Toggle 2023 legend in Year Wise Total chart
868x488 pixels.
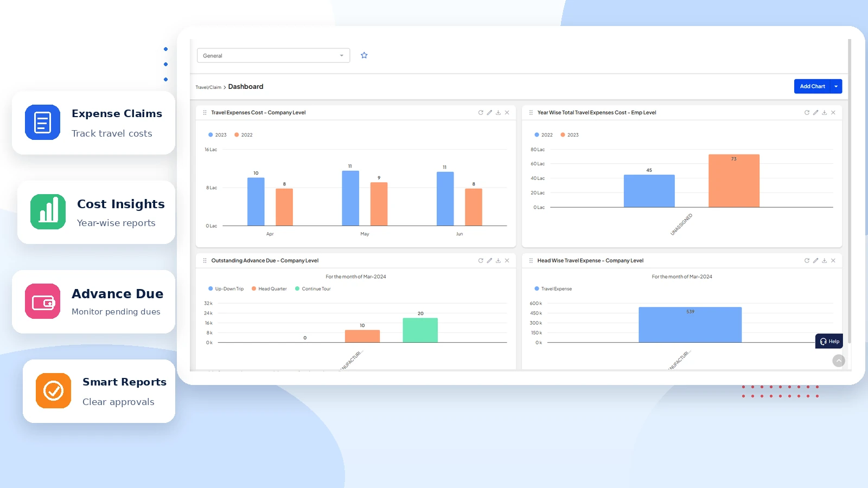570,135
